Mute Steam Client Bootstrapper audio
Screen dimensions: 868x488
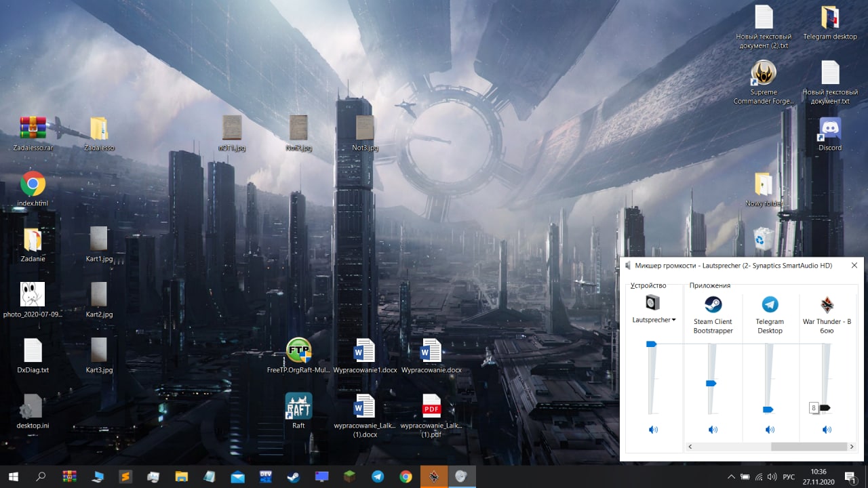pyautogui.click(x=713, y=430)
